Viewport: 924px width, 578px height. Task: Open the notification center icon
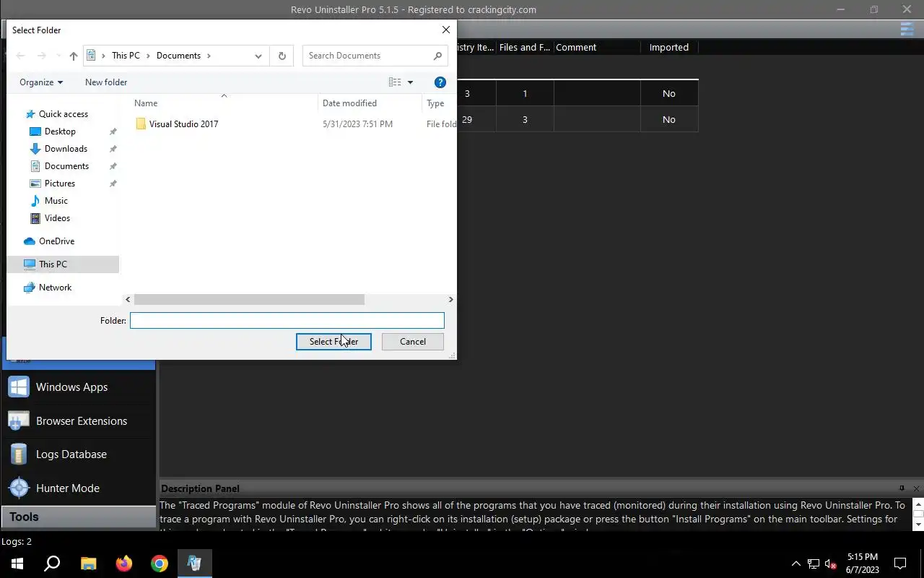click(x=900, y=564)
